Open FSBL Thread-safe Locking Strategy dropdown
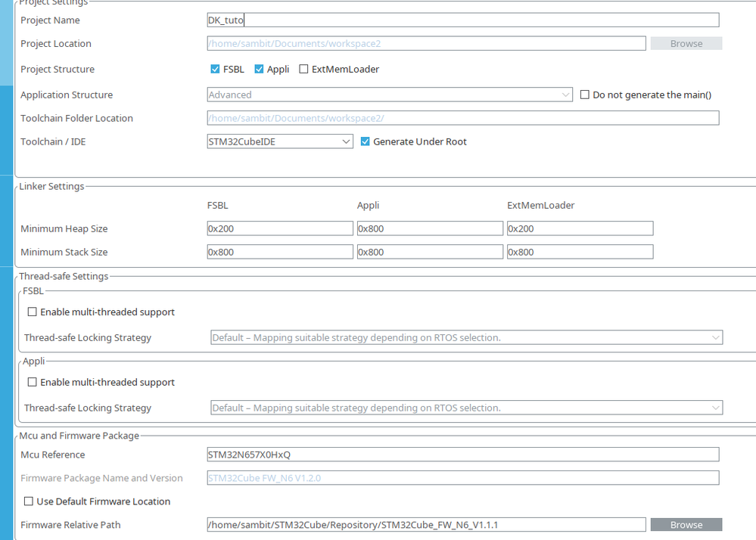This screenshot has width=756, height=540. [x=466, y=338]
